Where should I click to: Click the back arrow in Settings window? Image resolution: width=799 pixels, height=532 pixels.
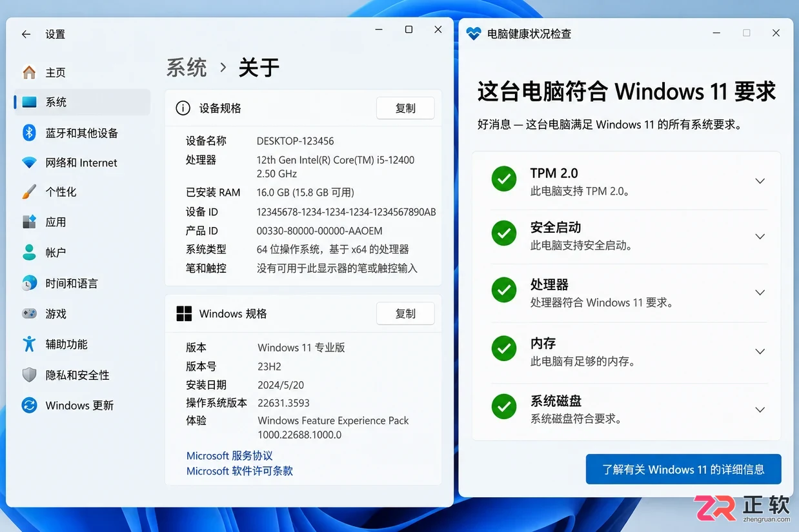click(26, 34)
